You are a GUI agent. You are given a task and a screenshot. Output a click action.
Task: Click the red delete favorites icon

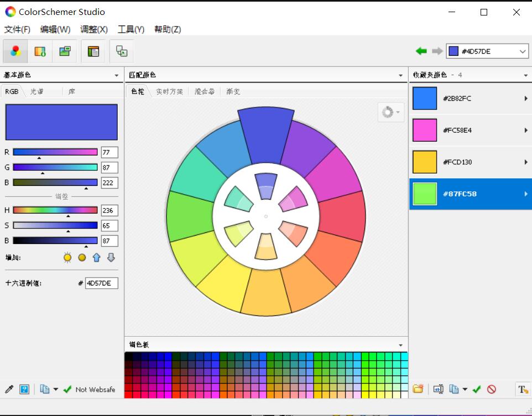[x=491, y=389]
